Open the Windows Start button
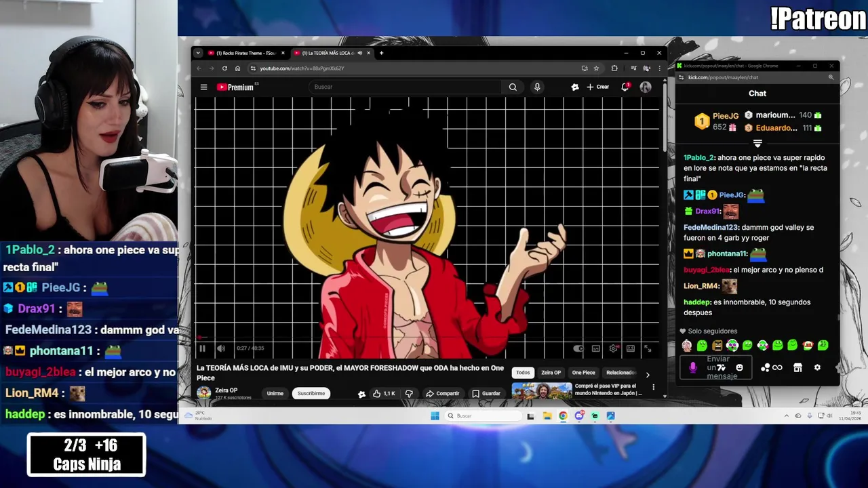This screenshot has height=488, width=868. pos(435,415)
